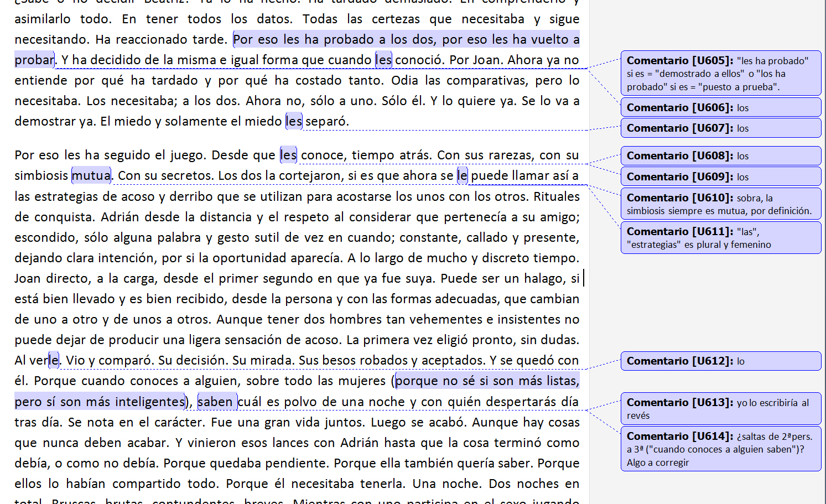Click highlighted phrase "pero sí son más inteligentes"
This screenshot has height=504, width=826.
pos(100,402)
